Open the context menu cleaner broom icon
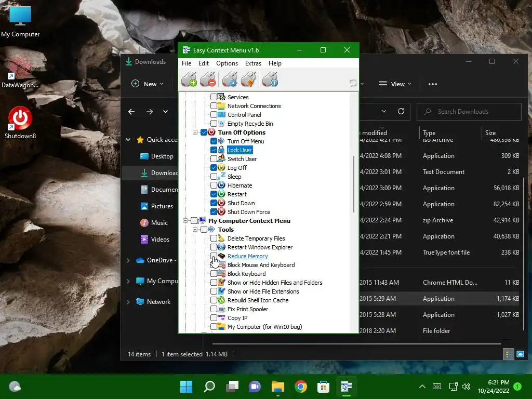This screenshot has height=399, width=532. [x=248, y=79]
